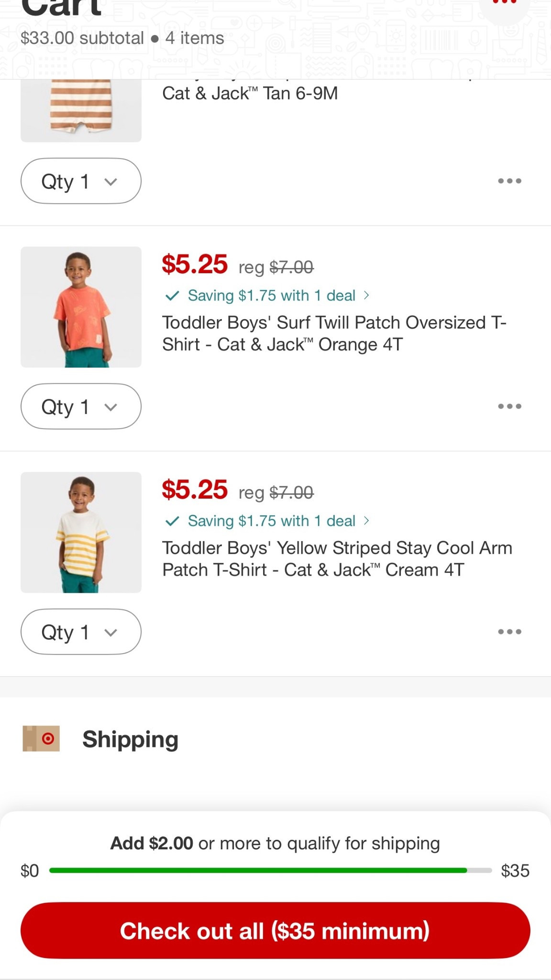View the orange T-shirt product photo
The image size is (551, 980).
pos(81,307)
